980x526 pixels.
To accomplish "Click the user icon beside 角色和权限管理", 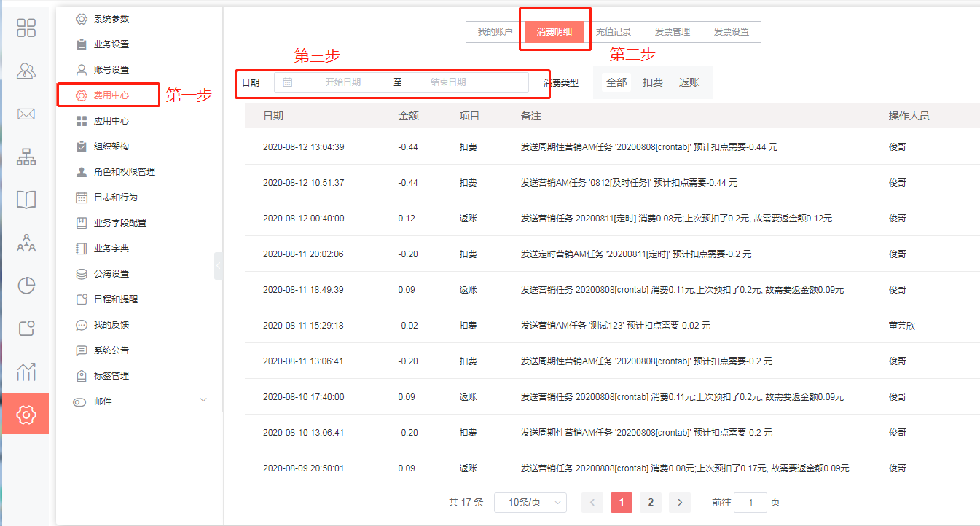I will coord(82,172).
